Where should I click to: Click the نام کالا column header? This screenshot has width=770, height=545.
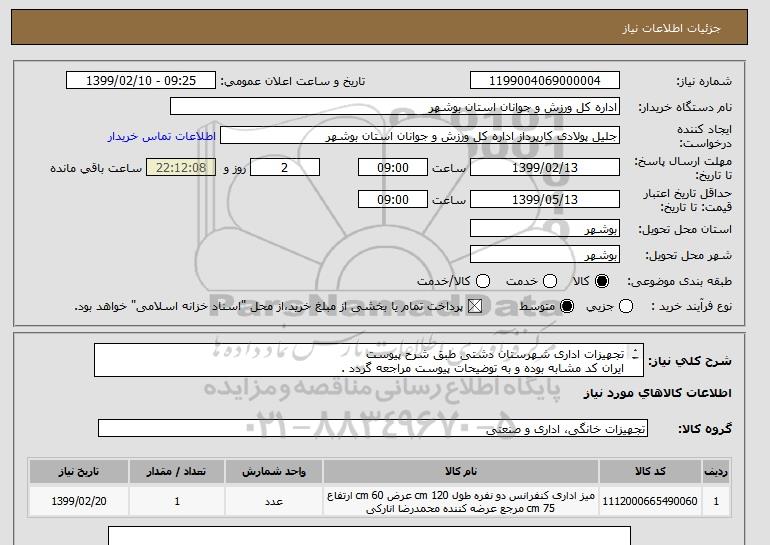click(x=461, y=471)
